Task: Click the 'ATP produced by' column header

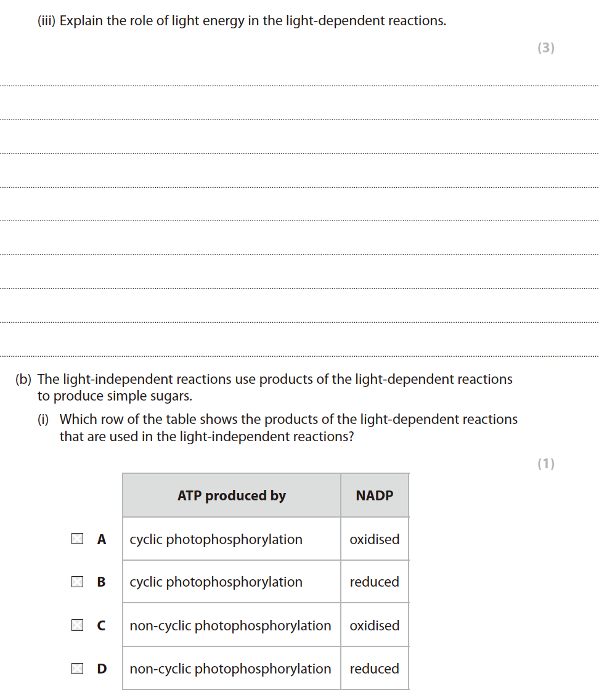Action: pos(231,495)
